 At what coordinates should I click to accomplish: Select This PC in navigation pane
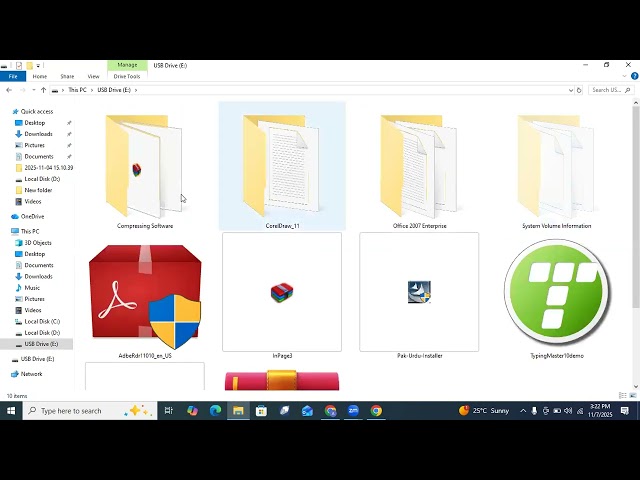tap(30, 231)
